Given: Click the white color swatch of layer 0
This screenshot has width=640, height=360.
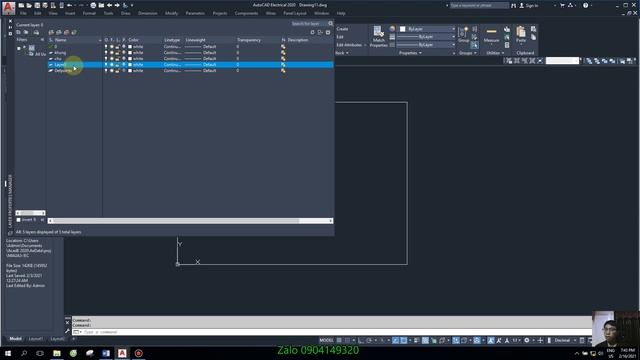Looking at the screenshot, I should (130, 47).
